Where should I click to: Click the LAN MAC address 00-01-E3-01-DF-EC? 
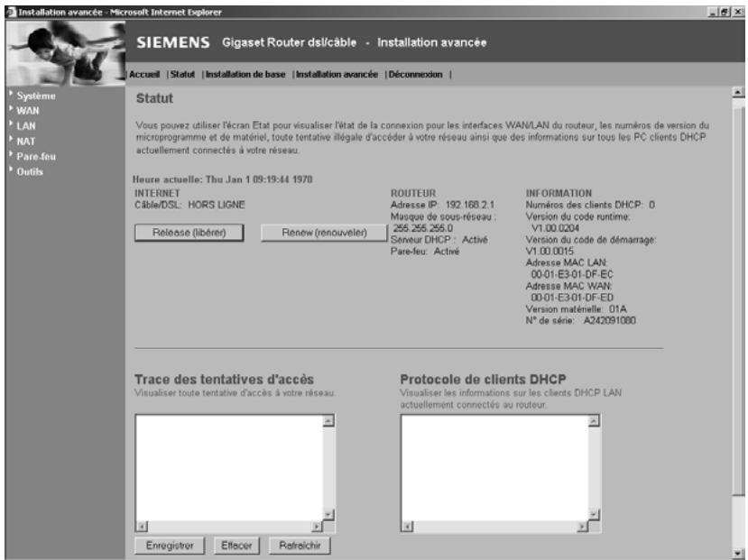pos(572,274)
